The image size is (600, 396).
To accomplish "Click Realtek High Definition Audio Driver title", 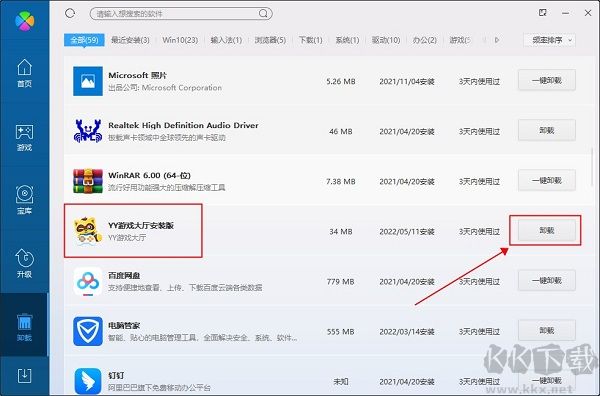I will pos(183,125).
